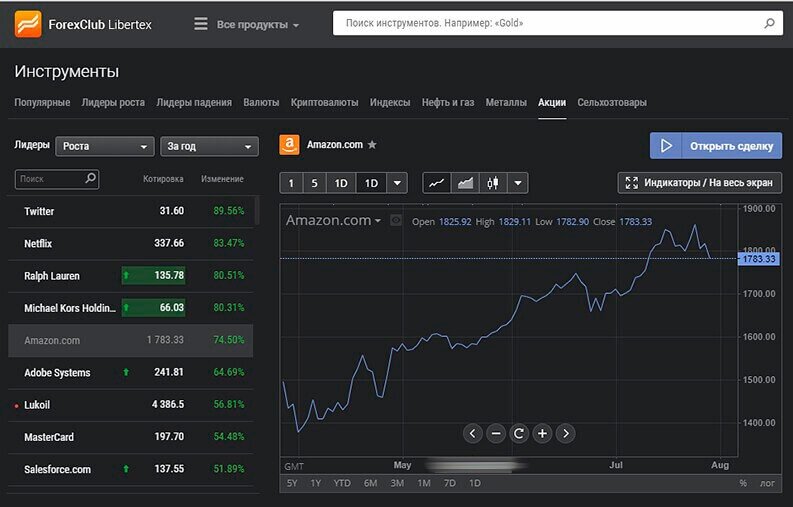The image size is (793, 507).
Task: Click green up arrow beside Salesforce.com
Action: point(126,469)
